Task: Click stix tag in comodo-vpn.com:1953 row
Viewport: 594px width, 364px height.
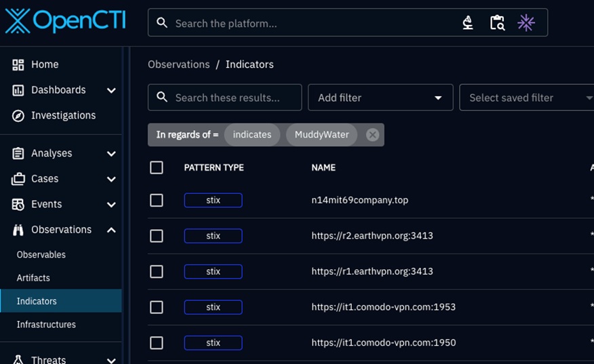Action: point(213,307)
